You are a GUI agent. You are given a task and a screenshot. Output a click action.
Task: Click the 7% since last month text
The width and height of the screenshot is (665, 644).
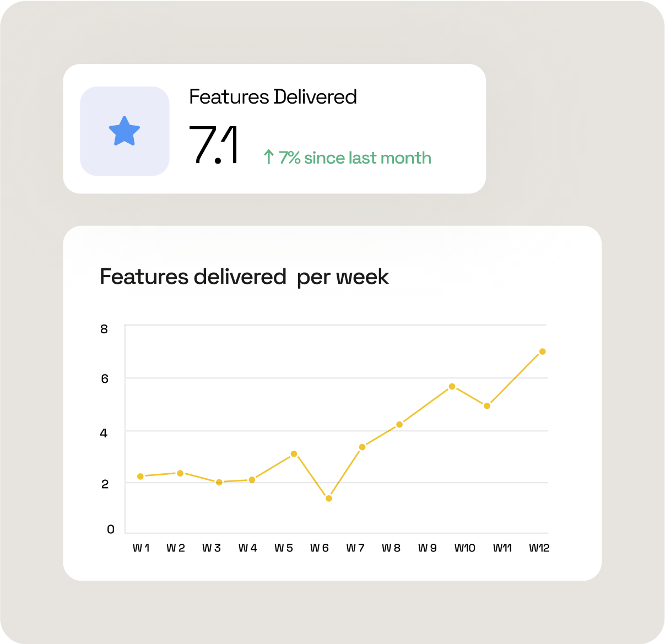(355, 158)
